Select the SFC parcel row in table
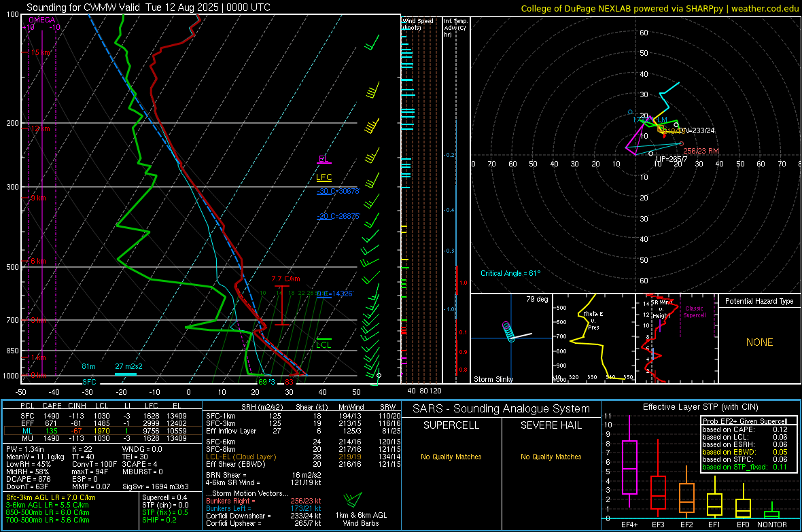 tap(103, 416)
